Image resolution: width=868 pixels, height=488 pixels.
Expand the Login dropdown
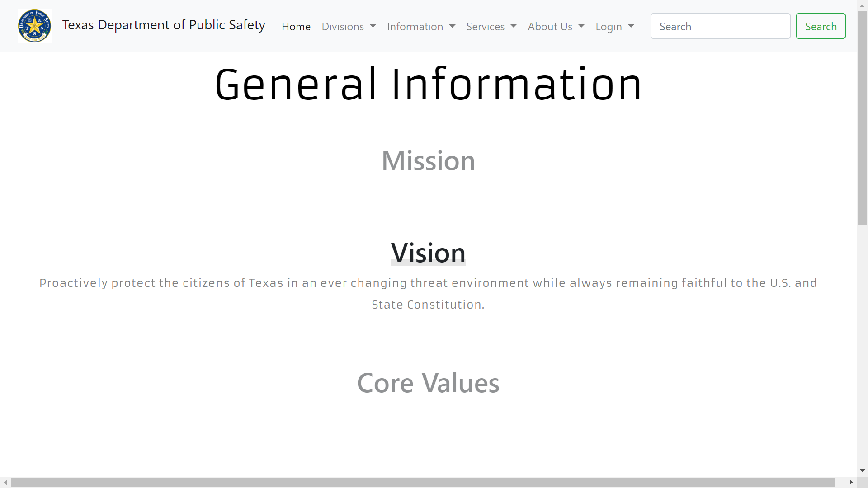click(x=614, y=27)
